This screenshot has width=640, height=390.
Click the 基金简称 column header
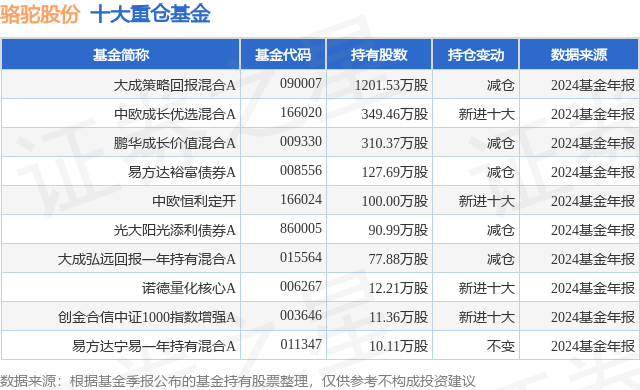point(121,55)
